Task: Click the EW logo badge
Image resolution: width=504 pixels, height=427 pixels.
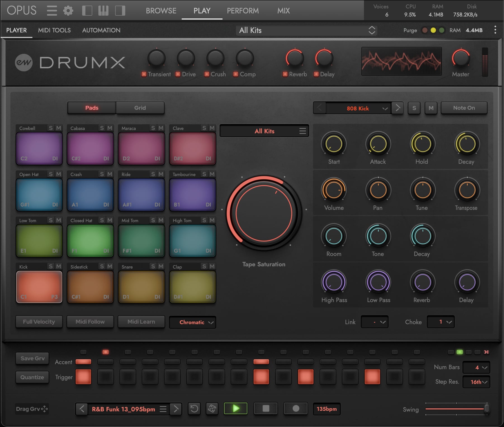Action: point(24,63)
